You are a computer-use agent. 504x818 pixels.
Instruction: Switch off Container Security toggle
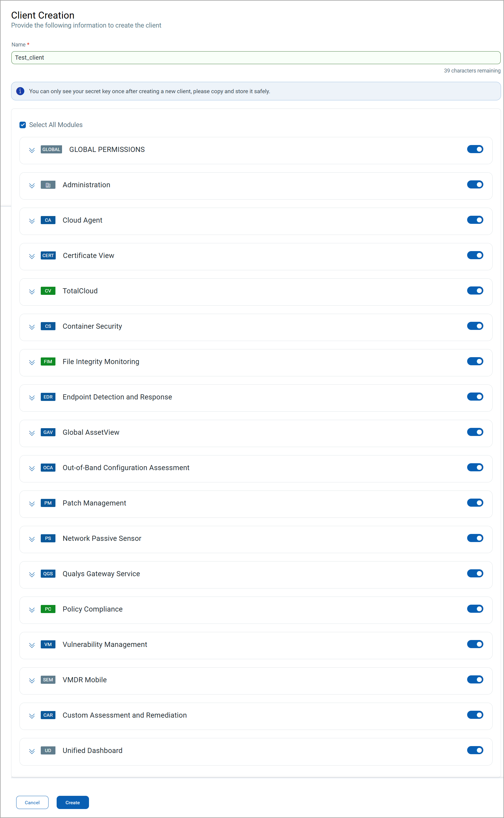[x=475, y=326]
